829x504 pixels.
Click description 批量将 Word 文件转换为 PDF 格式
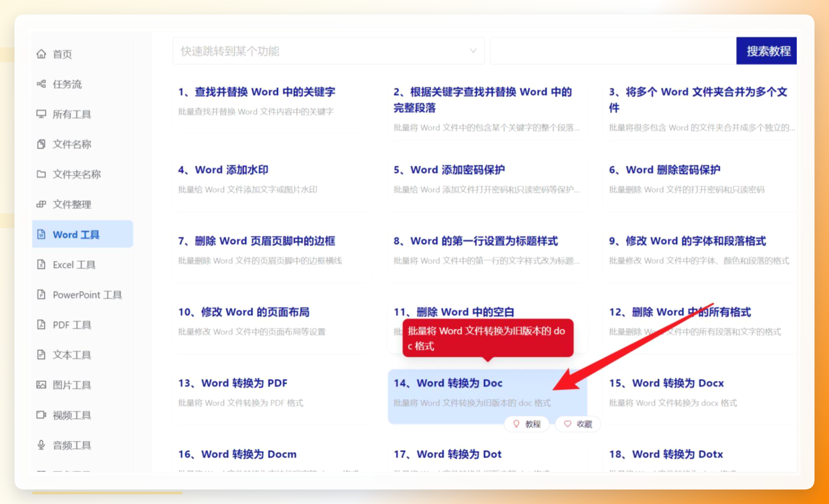[241, 403]
